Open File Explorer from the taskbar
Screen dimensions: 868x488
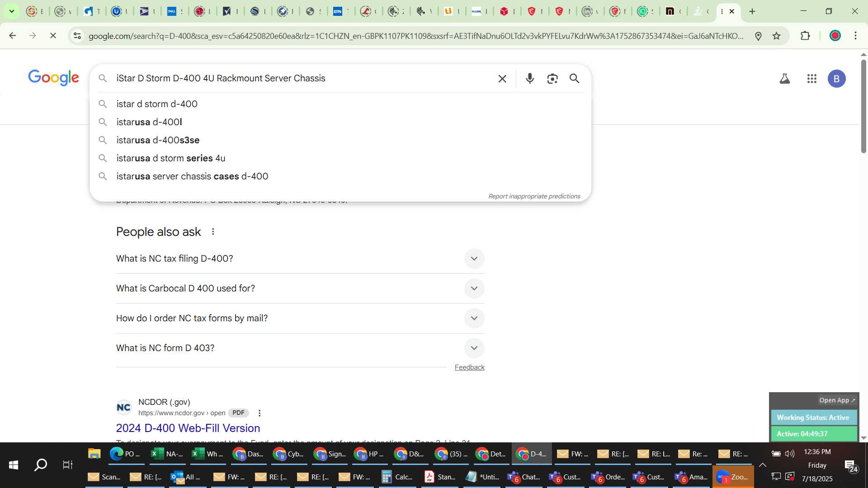[x=94, y=454]
